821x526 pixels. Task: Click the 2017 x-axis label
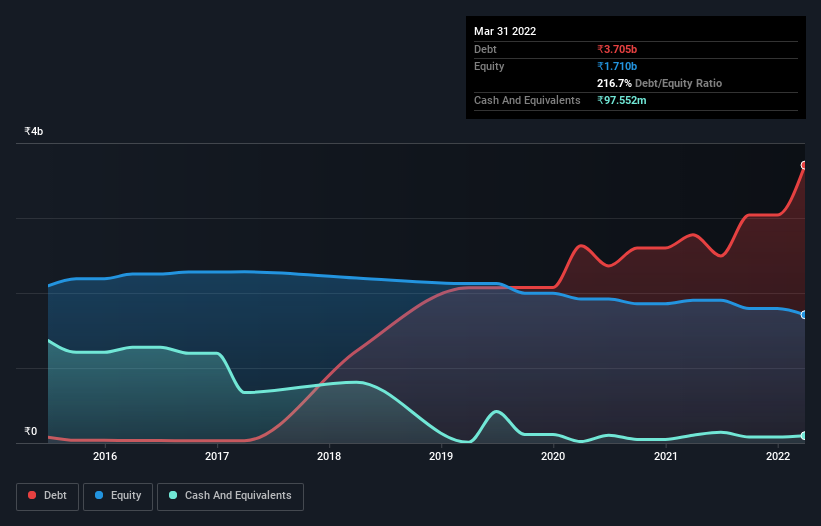coord(217,456)
